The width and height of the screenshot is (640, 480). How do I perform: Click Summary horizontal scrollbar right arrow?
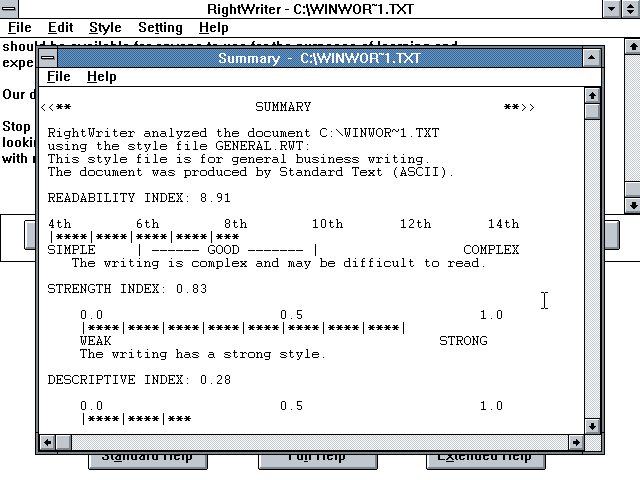576,442
